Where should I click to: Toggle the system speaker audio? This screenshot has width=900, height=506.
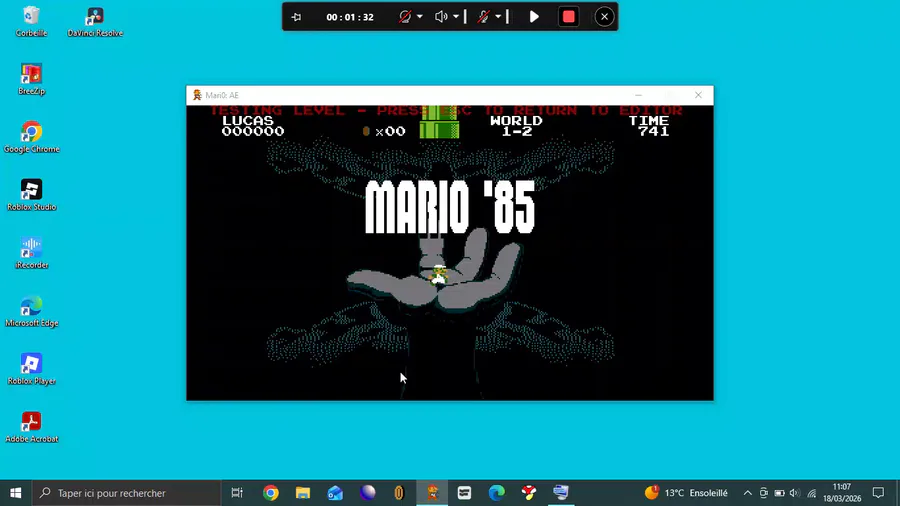click(x=441, y=17)
